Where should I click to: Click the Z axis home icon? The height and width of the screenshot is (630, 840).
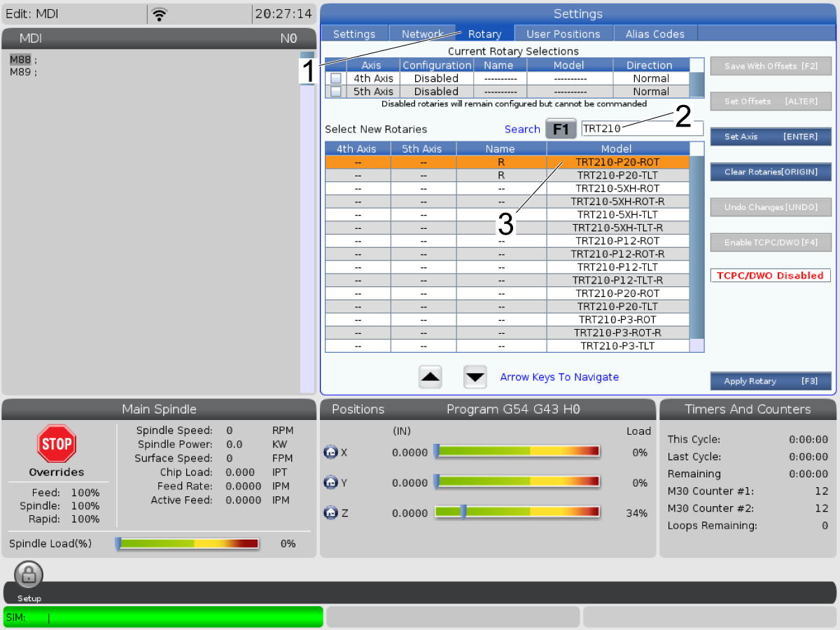click(x=330, y=512)
